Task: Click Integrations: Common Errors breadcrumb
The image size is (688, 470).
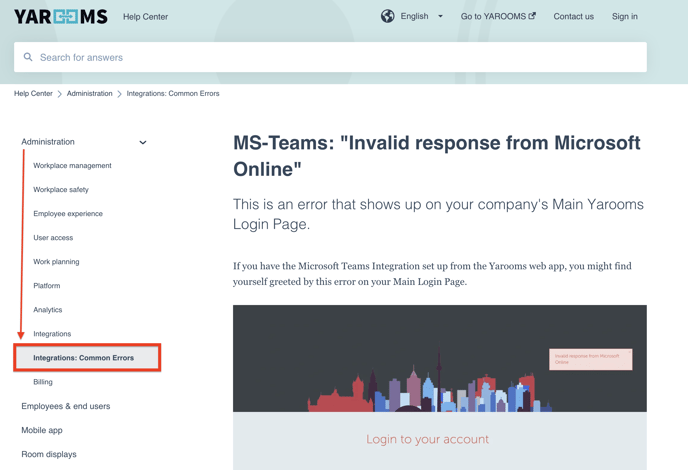Action: click(x=173, y=93)
